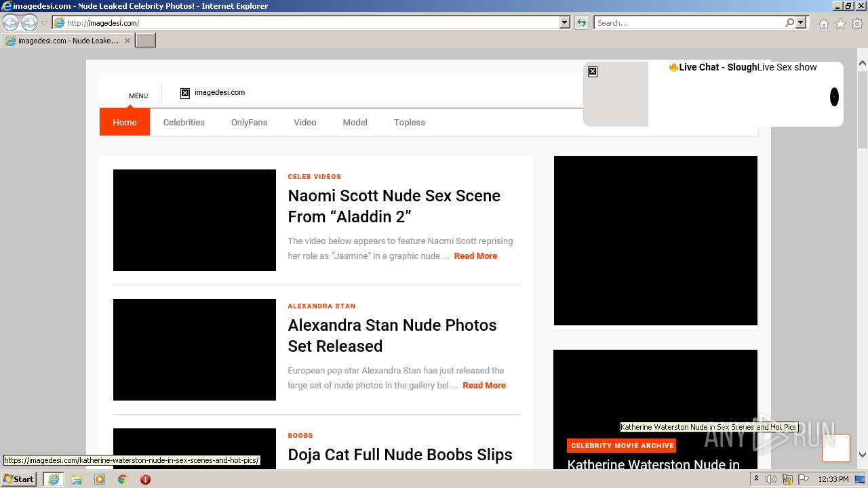Click the imagedesi.com site logo
The image size is (868, 488).
pos(213,93)
